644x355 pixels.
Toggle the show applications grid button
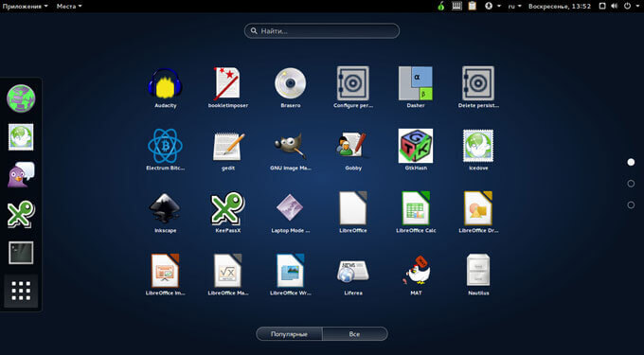point(21,291)
